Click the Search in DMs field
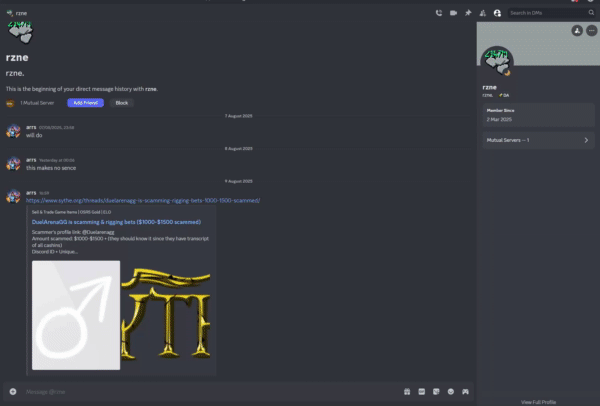The height and width of the screenshot is (406, 600). tap(551, 13)
